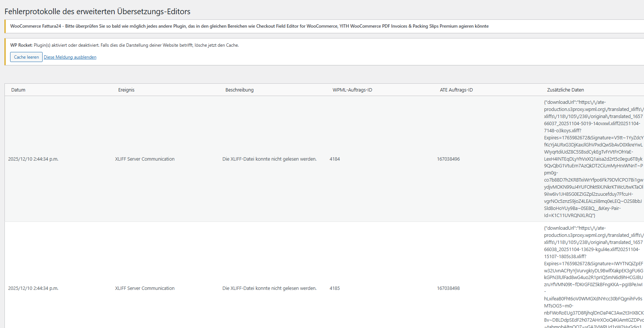Click "XLIFF Server Communication" in the 4185 row
The height and width of the screenshot is (328, 644).
(145, 288)
